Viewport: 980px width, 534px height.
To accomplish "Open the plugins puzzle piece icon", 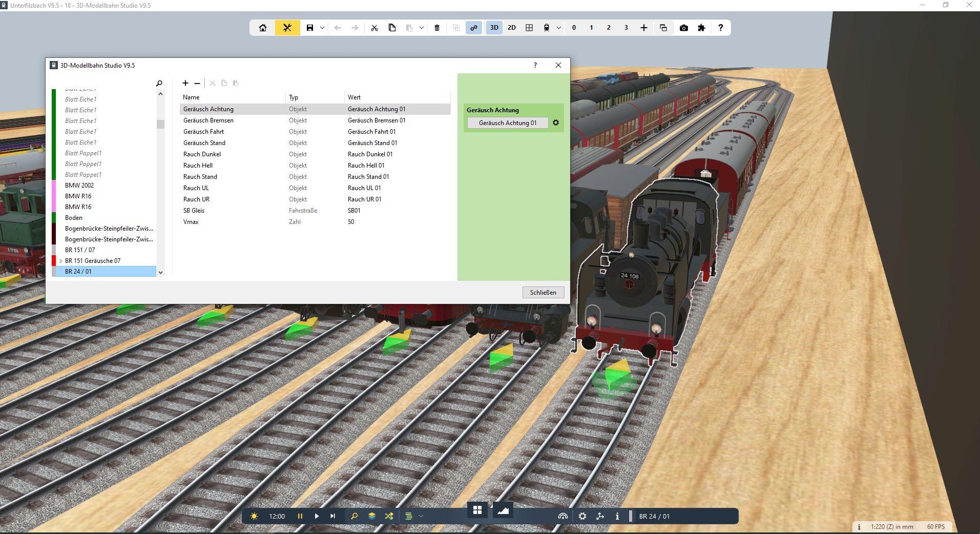I will [701, 28].
